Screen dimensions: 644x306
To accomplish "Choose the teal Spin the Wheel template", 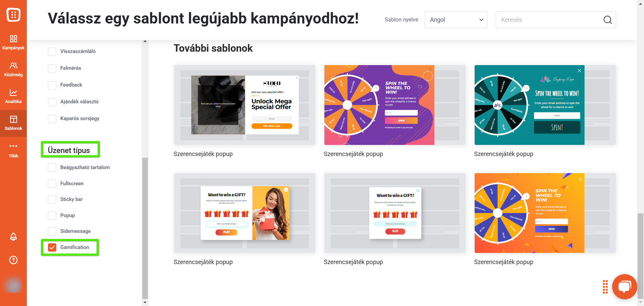I will (545, 105).
